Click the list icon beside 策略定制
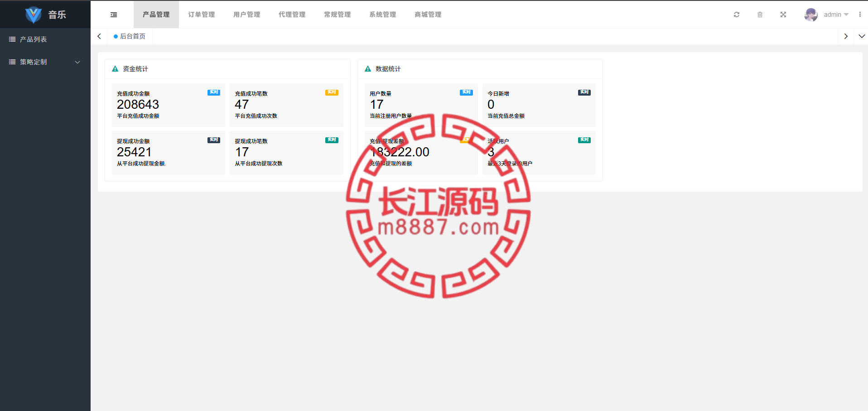Viewport: 868px width, 411px height. coord(12,62)
